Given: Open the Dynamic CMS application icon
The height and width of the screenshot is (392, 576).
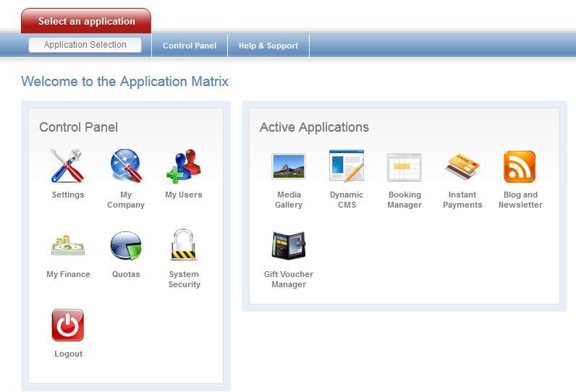Looking at the screenshot, I should click(347, 166).
